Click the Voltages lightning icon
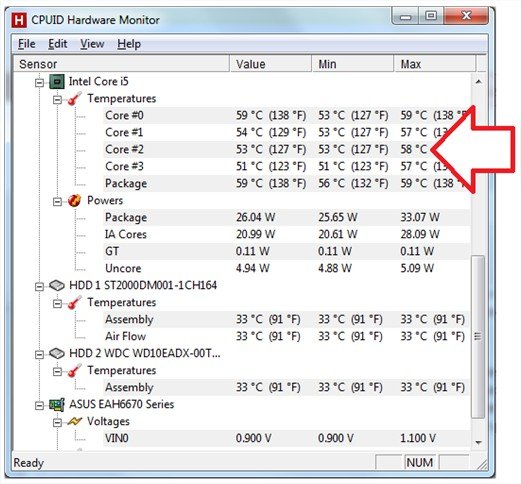521x484 pixels. click(75, 421)
